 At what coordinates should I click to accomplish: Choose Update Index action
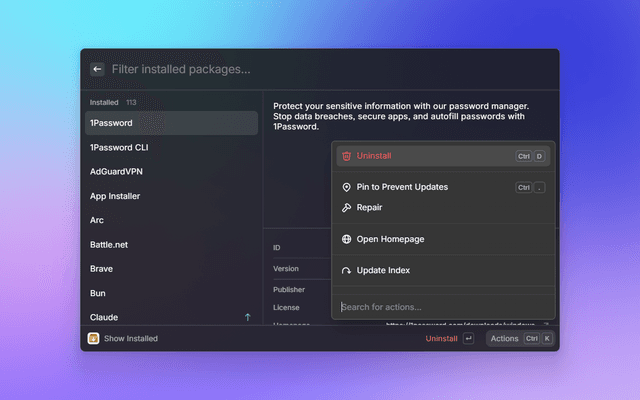(x=443, y=270)
